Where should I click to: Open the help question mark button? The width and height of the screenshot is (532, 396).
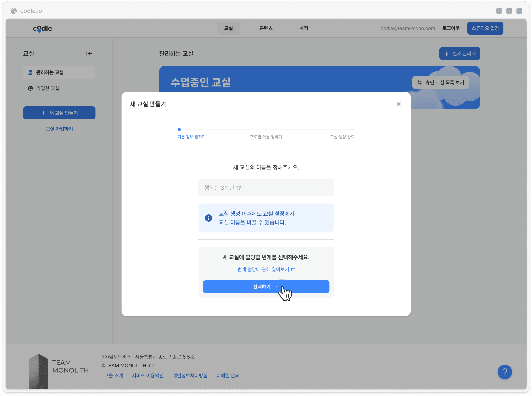[505, 372]
